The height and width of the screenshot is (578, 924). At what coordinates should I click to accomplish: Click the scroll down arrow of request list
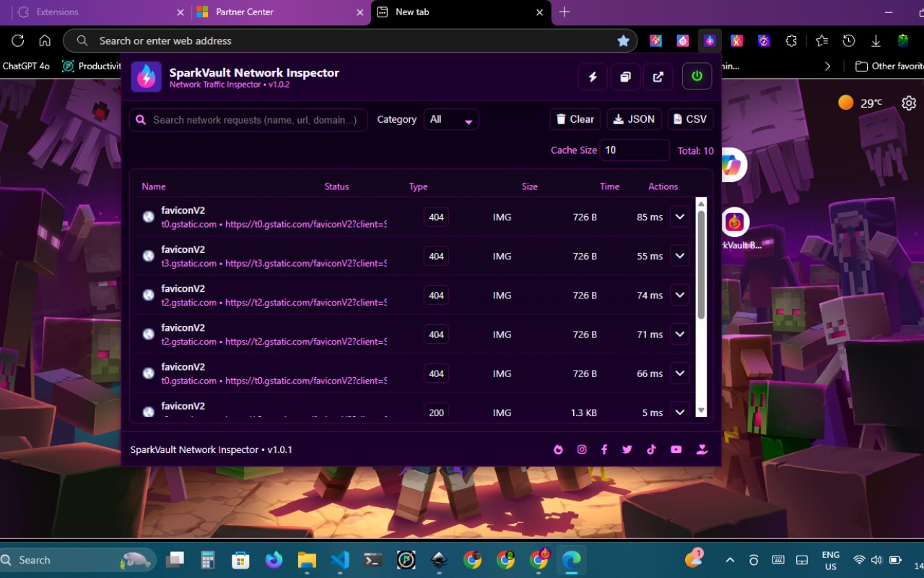[x=701, y=410]
